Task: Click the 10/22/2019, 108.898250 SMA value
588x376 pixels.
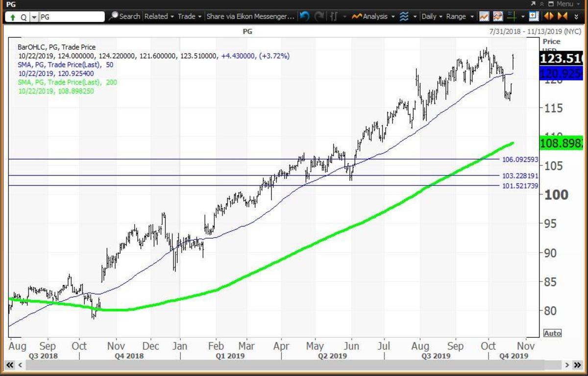Action: [56, 91]
